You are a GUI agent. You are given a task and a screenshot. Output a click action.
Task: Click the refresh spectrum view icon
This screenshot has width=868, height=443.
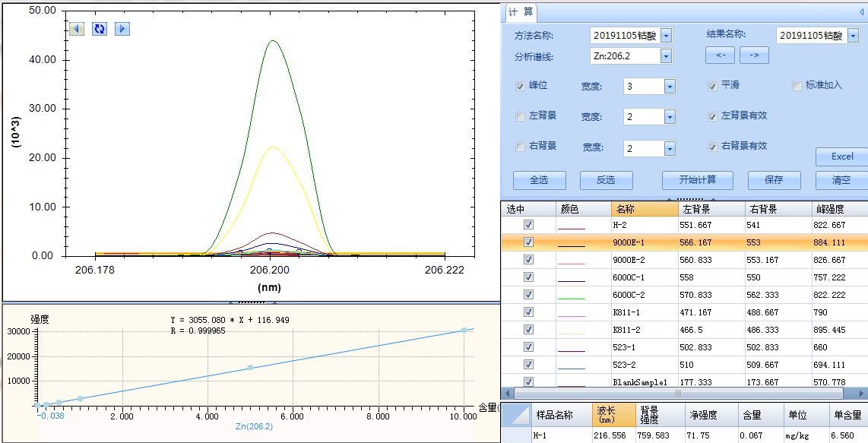[x=99, y=29]
